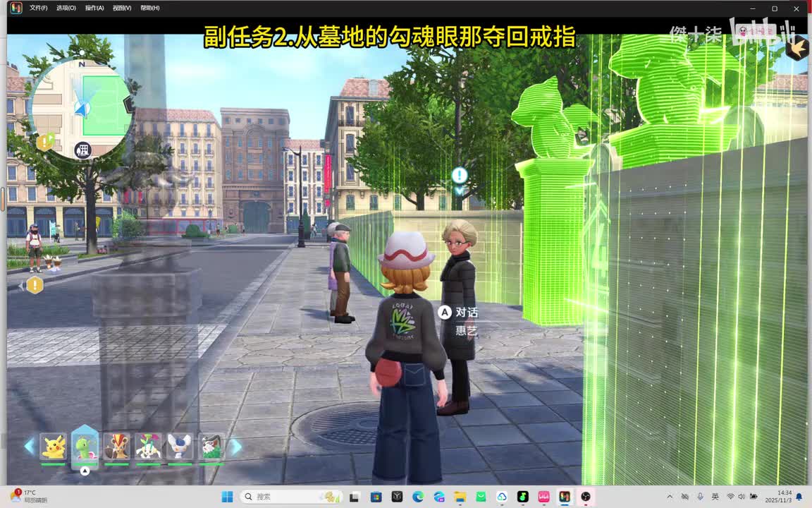Open File Explorer from the taskbar

click(x=460, y=497)
